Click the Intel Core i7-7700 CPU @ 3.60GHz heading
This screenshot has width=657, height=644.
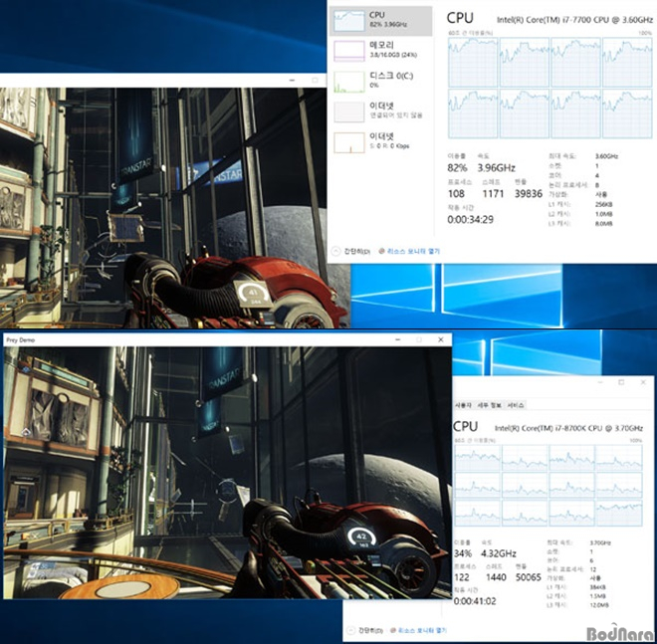(x=574, y=20)
